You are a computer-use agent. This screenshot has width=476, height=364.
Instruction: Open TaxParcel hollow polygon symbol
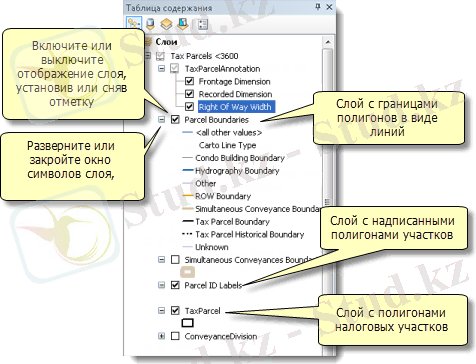187,323
